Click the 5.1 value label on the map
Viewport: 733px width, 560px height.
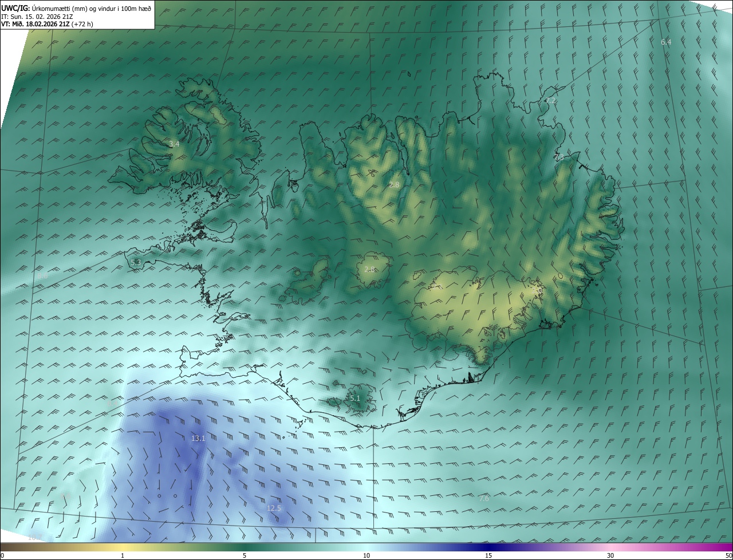[x=354, y=398]
